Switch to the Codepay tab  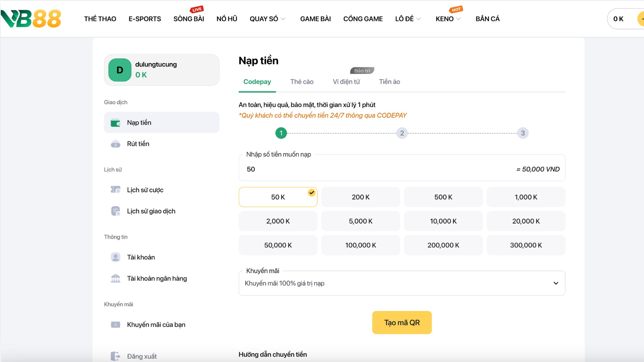click(257, 82)
